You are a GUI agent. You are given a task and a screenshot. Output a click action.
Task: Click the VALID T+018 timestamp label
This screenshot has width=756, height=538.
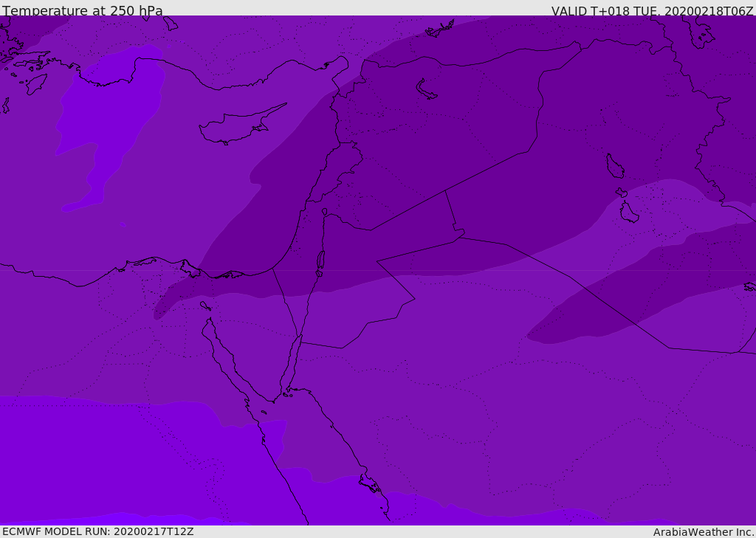click(653, 11)
